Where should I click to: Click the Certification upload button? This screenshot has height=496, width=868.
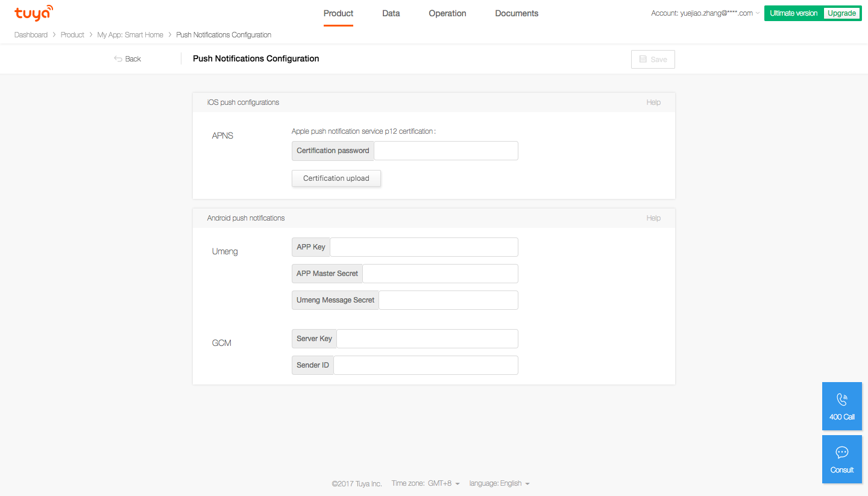336,178
